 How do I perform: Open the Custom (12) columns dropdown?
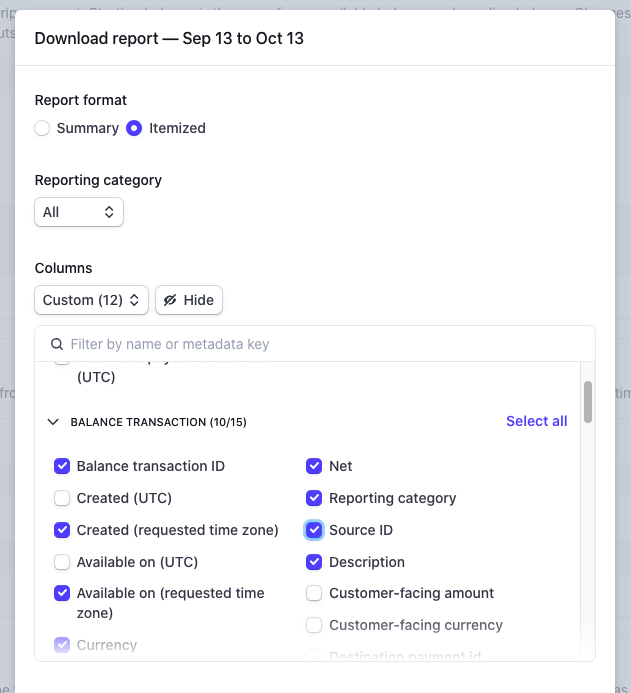coord(91,300)
